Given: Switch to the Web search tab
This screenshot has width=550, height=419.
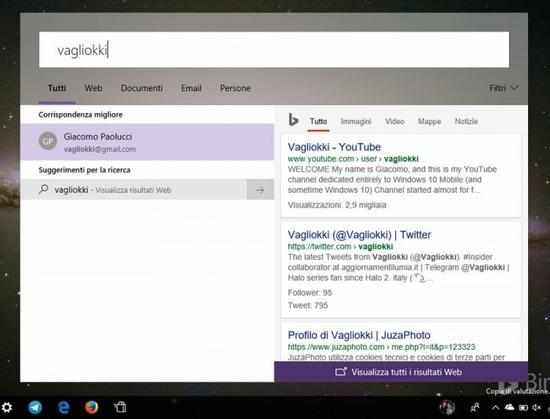Looking at the screenshot, I should [x=93, y=88].
